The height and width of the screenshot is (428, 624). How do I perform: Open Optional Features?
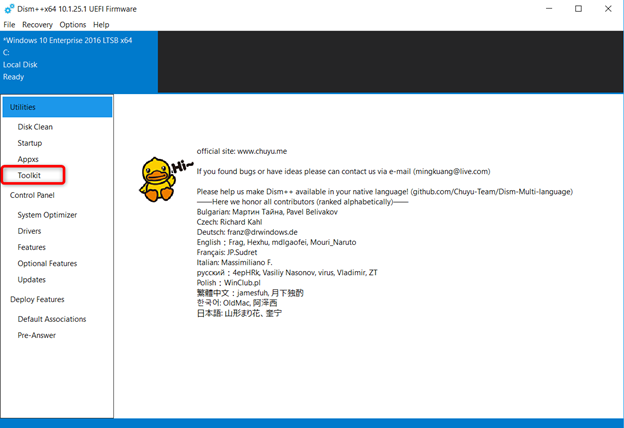coord(47,264)
